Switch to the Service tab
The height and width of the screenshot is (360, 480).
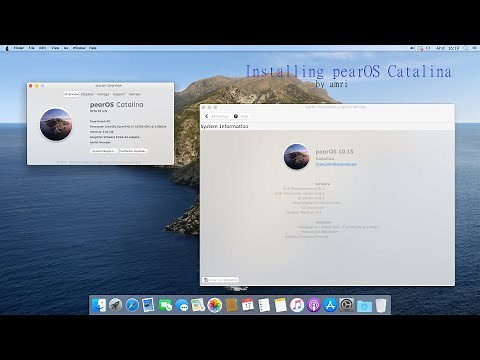click(134, 94)
